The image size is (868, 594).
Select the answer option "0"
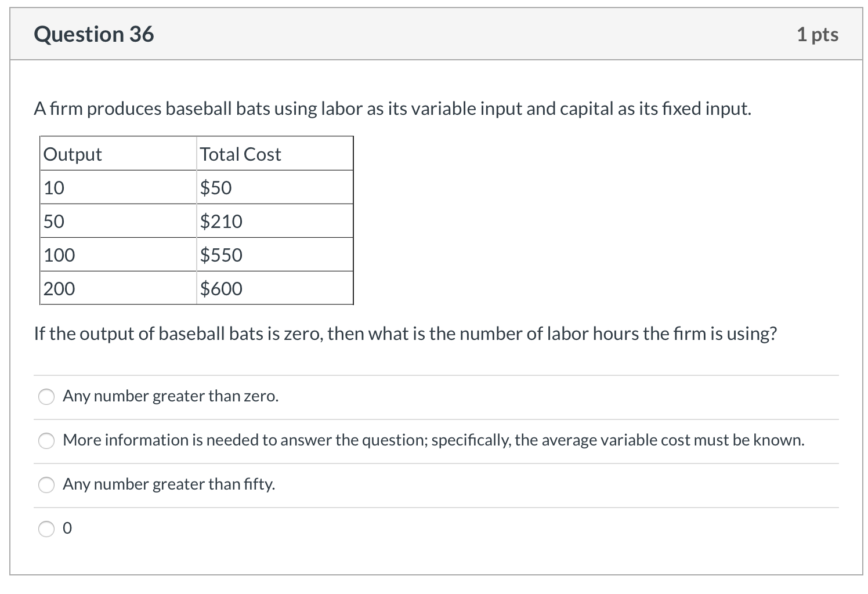tap(46, 528)
